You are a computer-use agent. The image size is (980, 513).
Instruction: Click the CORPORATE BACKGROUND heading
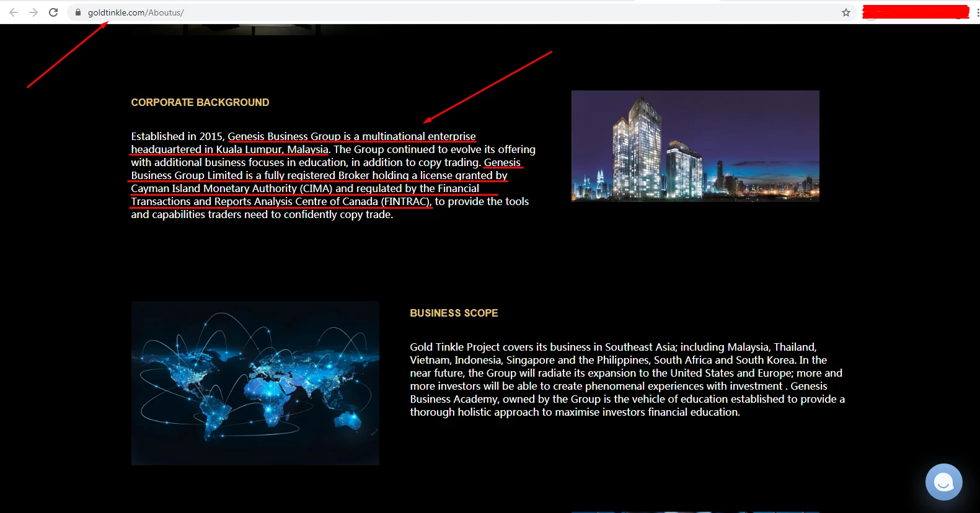[x=200, y=102]
